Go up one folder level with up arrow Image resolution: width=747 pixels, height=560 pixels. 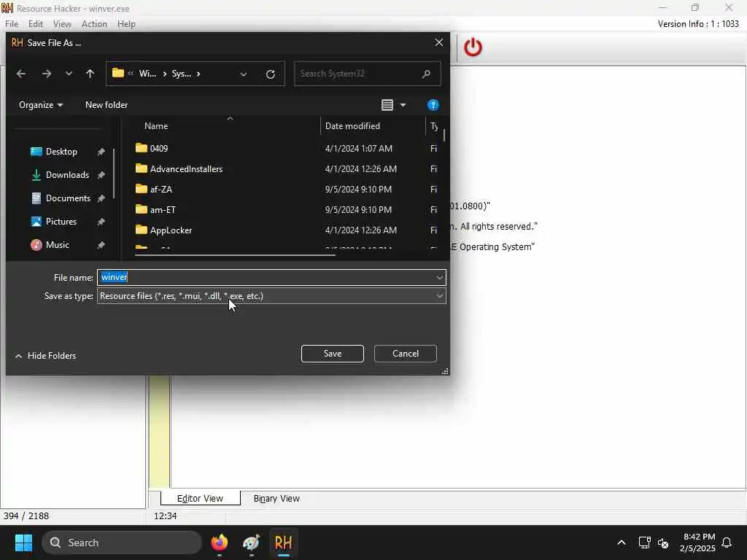click(90, 74)
